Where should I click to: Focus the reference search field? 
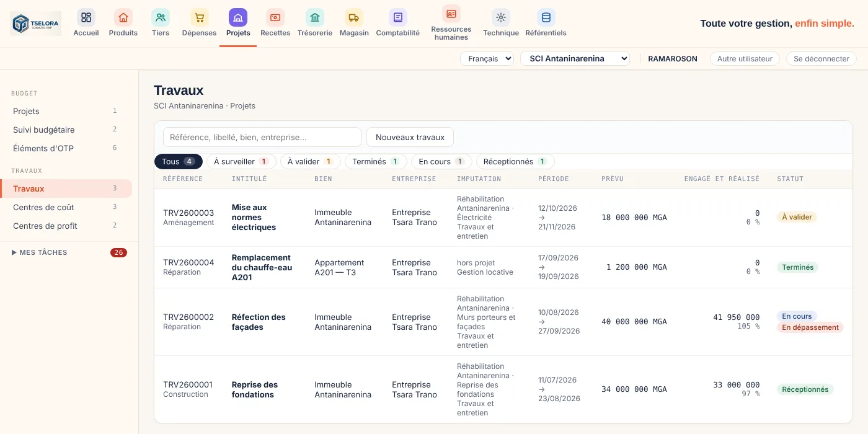click(262, 137)
